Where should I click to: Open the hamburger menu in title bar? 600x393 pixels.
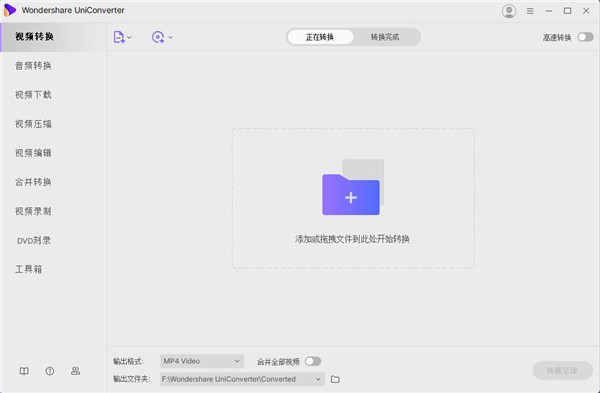[x=530, y=11]
